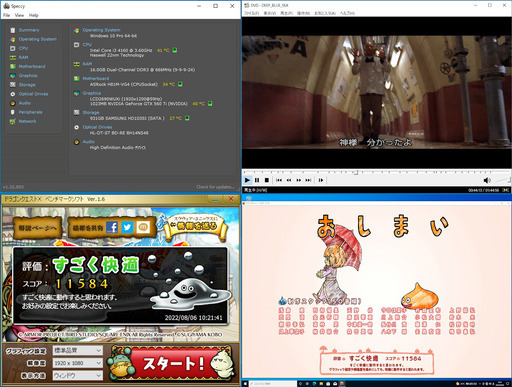Screen dimensions: 512x387
Task: Open the last (help) menu in DVD player
Action: coord(347,13)
